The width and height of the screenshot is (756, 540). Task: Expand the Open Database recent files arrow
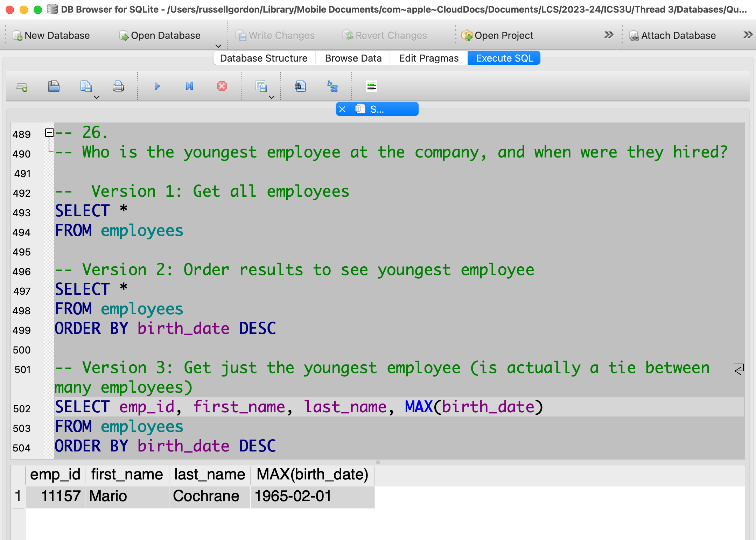click(x=218, y=46)
